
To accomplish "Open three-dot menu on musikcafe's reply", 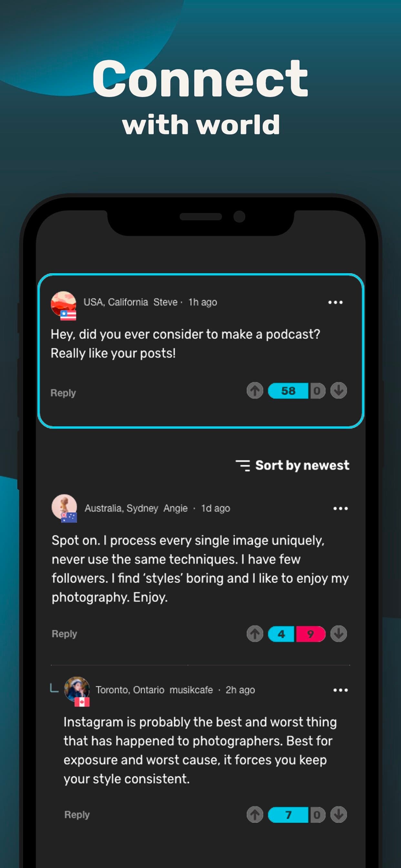I will point(340,690).
